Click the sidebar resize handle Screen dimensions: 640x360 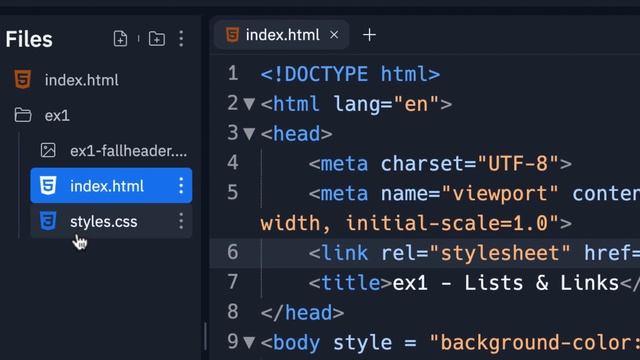tap(205, 337)
